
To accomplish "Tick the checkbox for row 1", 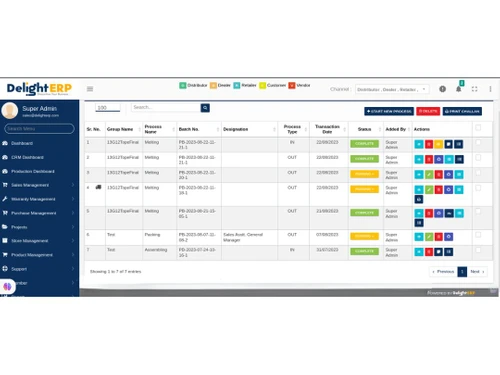I will point(478,142).
